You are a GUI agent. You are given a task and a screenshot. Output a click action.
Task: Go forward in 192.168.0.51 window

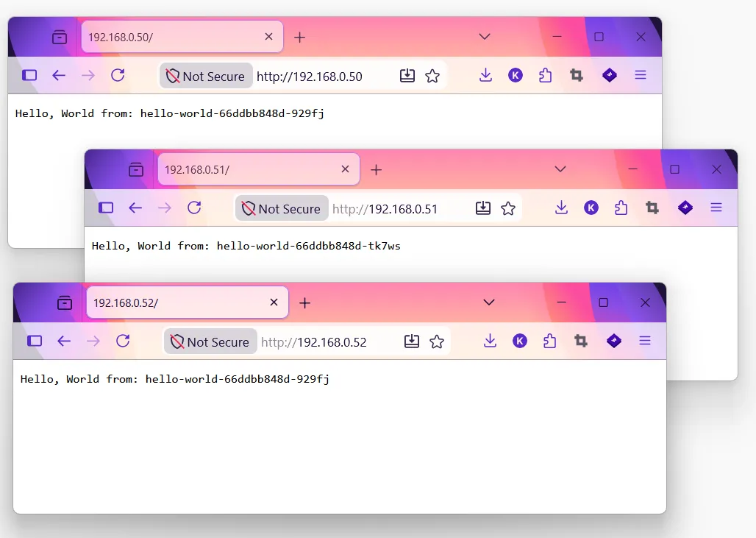(165, 208)
